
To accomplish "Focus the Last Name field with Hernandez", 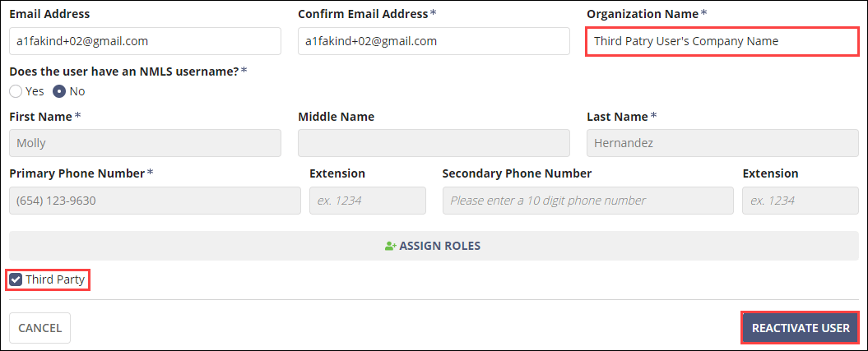I will 722,143.
